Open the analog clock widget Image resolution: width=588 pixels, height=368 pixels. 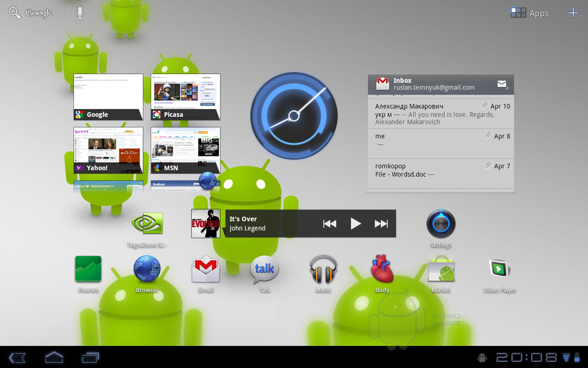click(294, 116)
